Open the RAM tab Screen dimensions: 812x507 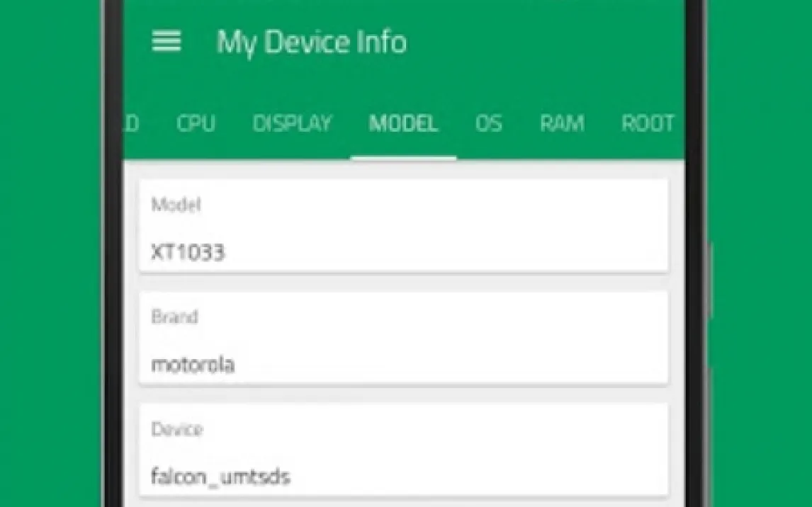click(562, 123)
